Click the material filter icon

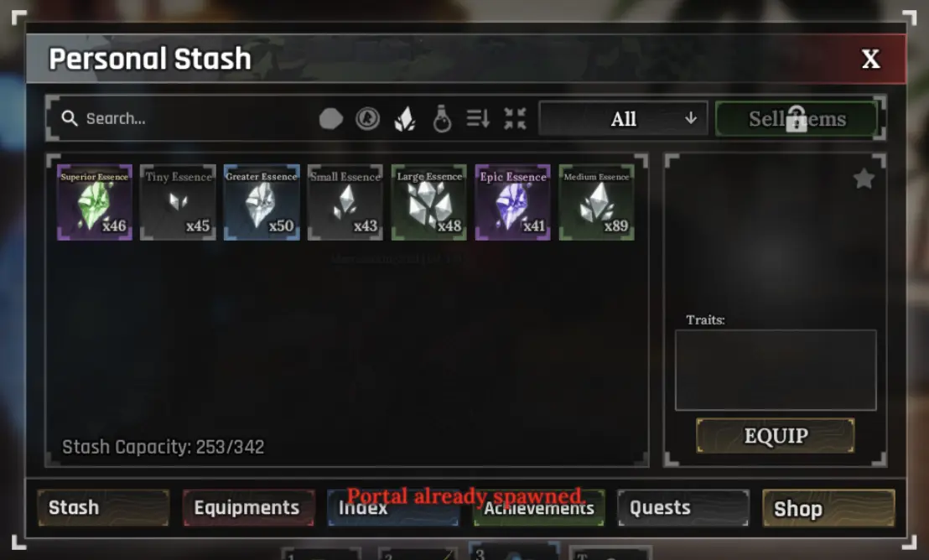(330, 118)
